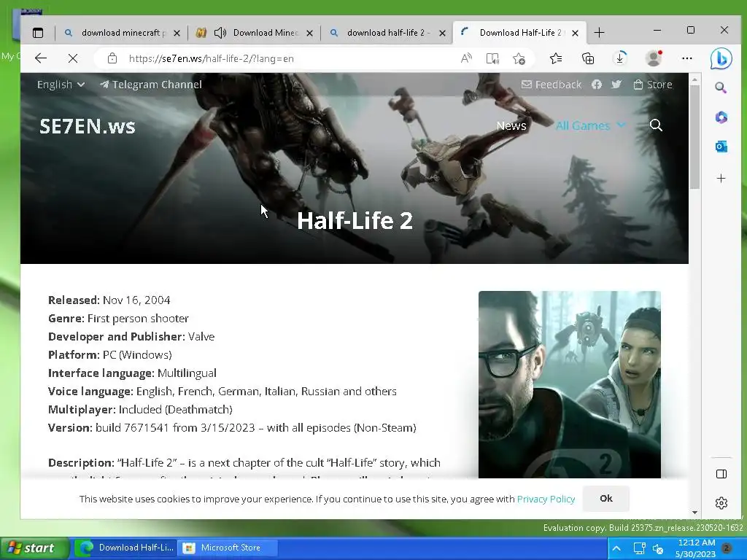
Task: View site information lock icon
Action: [112, 58]
